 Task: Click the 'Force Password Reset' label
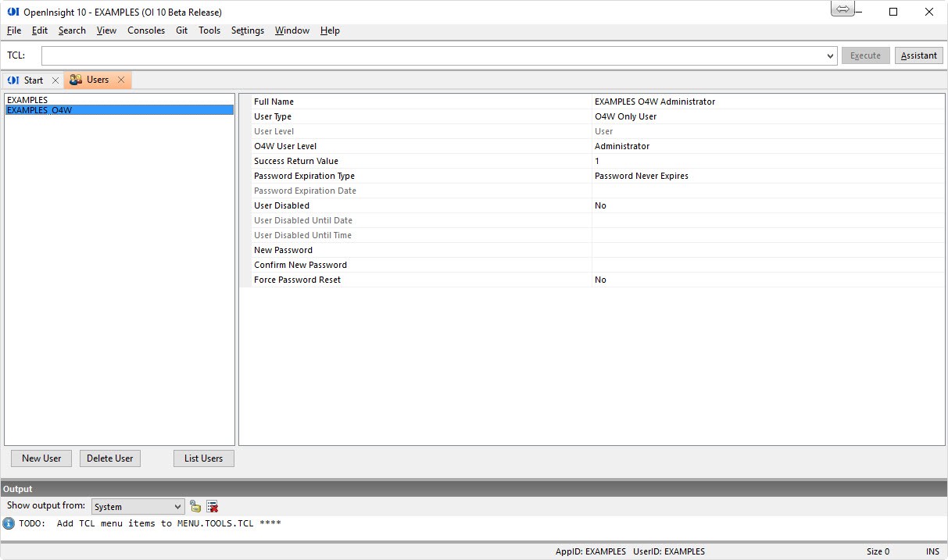[297, 280]
